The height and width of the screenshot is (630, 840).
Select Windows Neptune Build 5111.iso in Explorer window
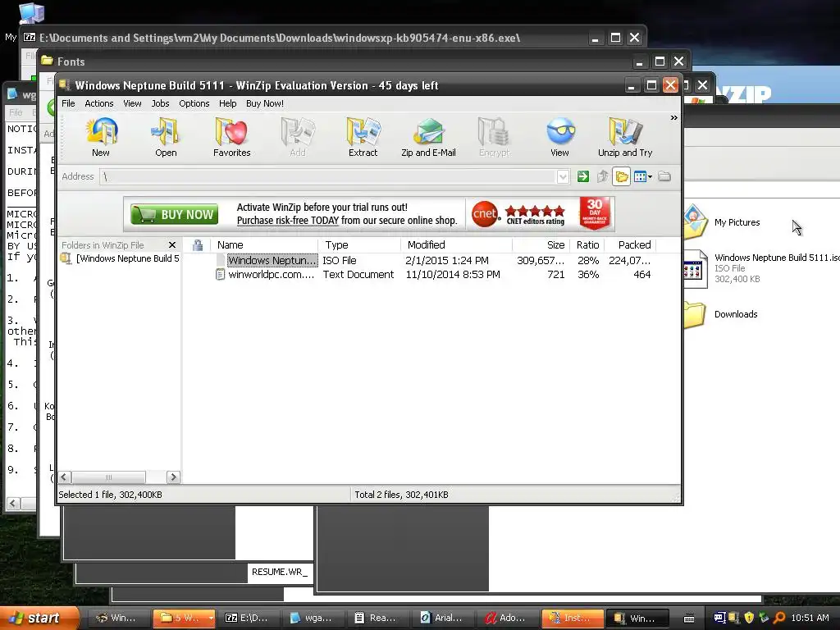point(762,268)
